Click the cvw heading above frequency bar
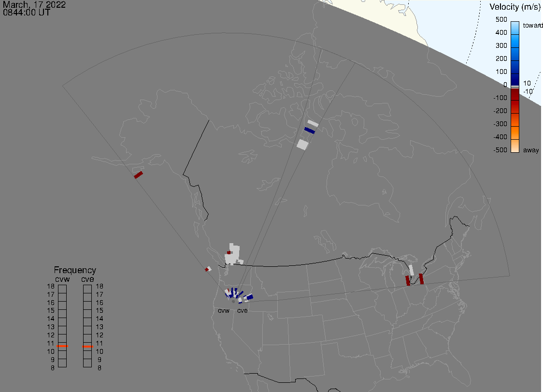 coord(62,279)
